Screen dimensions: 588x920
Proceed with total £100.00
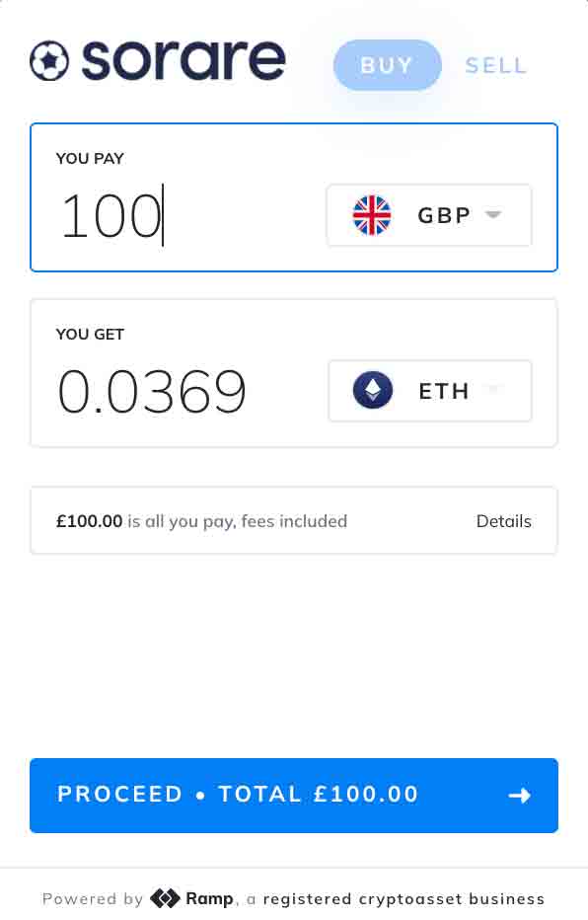click(x=294, y=796)
